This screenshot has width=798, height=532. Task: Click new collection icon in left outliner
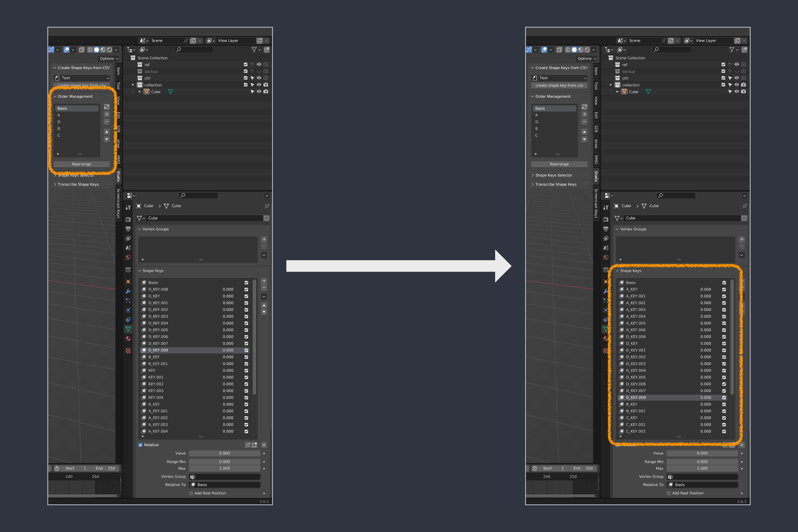pyautogui.click(x=267, y=50)
